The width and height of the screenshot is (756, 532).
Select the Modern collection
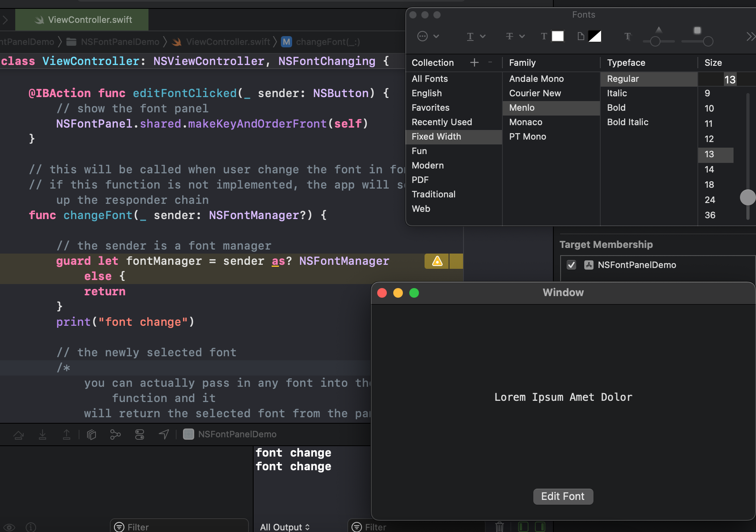coord(454,165)
